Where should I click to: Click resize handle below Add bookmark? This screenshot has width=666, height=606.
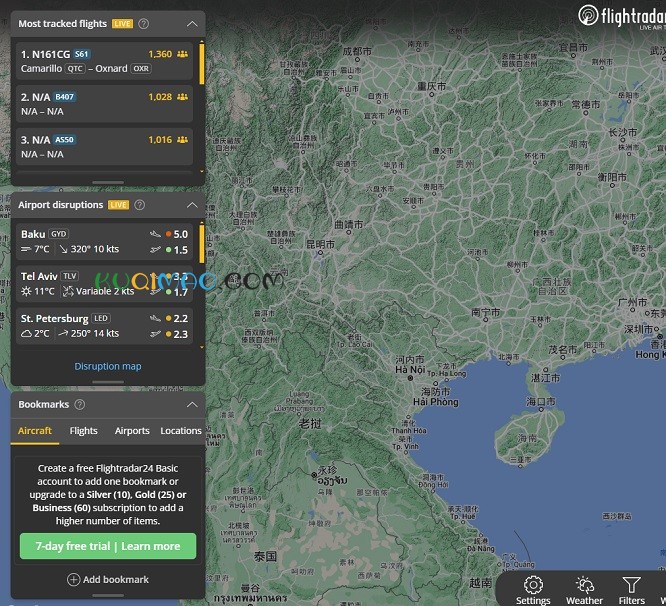108,596
